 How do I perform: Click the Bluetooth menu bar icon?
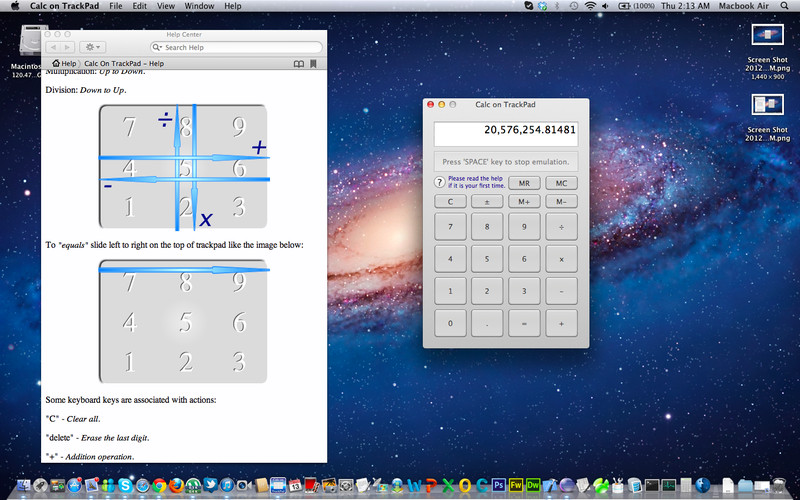click(558, 6)
